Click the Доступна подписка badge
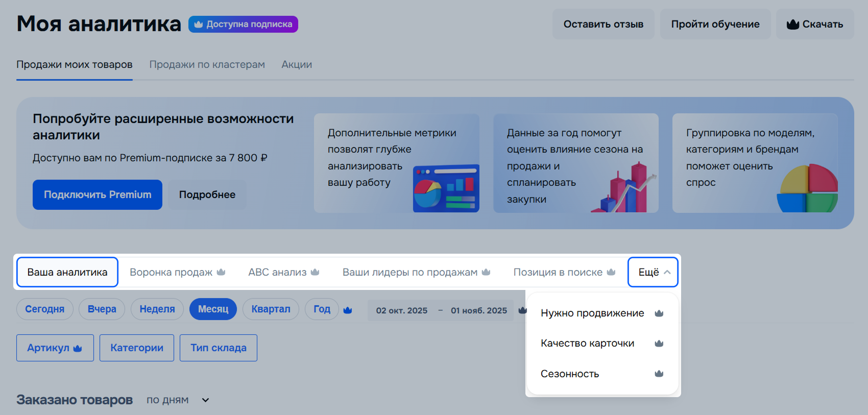868x415 pixels. pos(243,24)
